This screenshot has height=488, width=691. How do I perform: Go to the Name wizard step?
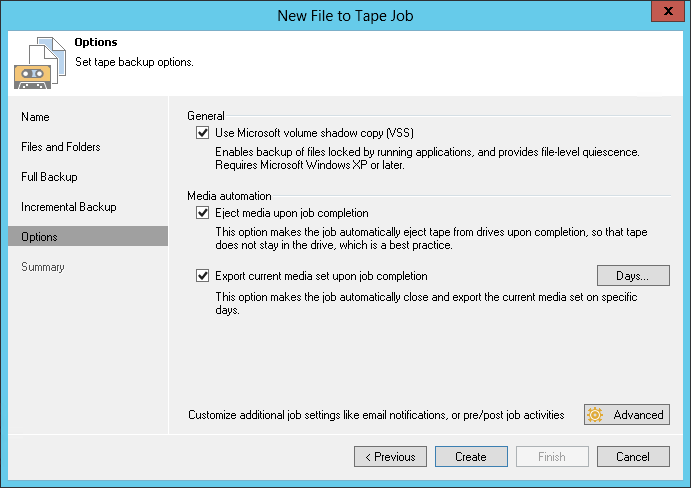[x=35, y=117]
